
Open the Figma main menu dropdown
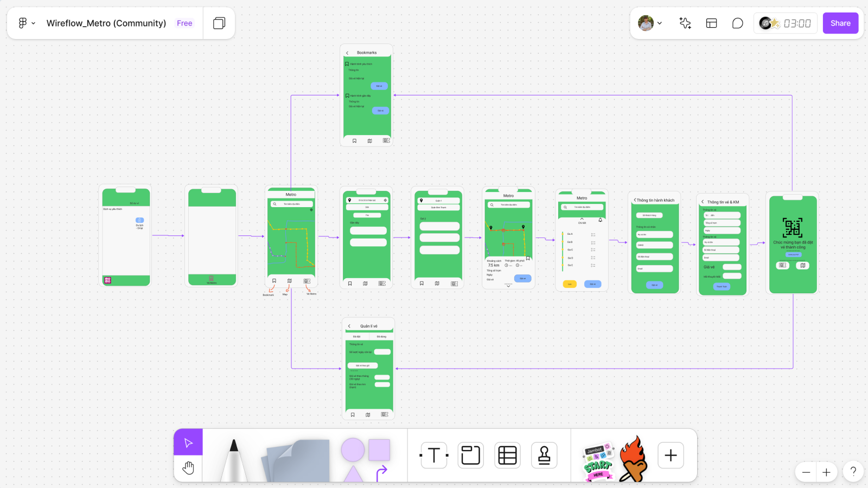point(26,23)
